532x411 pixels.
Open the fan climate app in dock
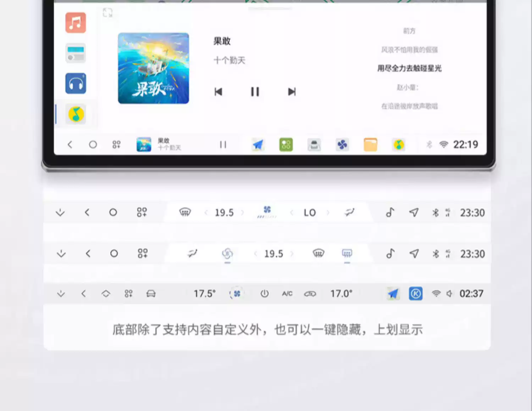click(x=342, y=145)
